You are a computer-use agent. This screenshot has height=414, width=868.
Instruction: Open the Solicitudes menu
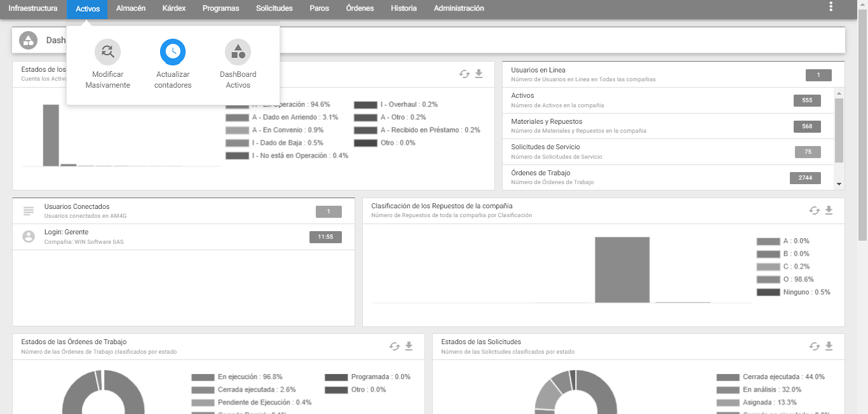[275, 8]
